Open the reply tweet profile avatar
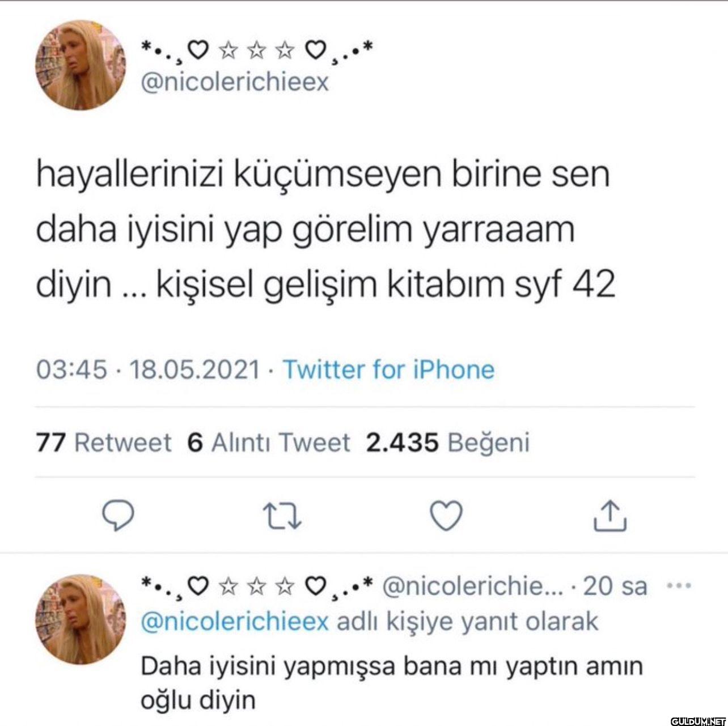 click(82, 619)
